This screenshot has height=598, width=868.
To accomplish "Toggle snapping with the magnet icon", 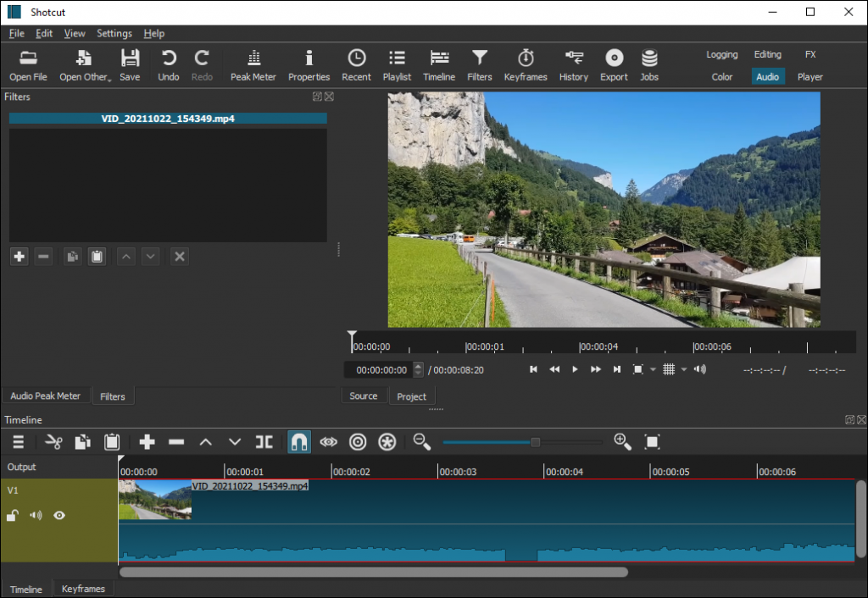I will pyautogui.click(x=298, y=441).
